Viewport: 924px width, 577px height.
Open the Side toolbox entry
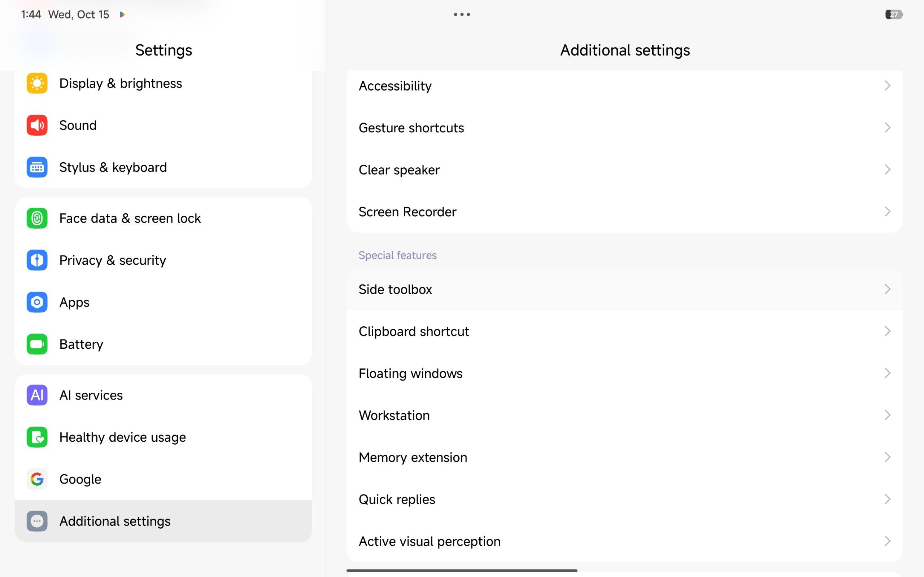point(395,289)
